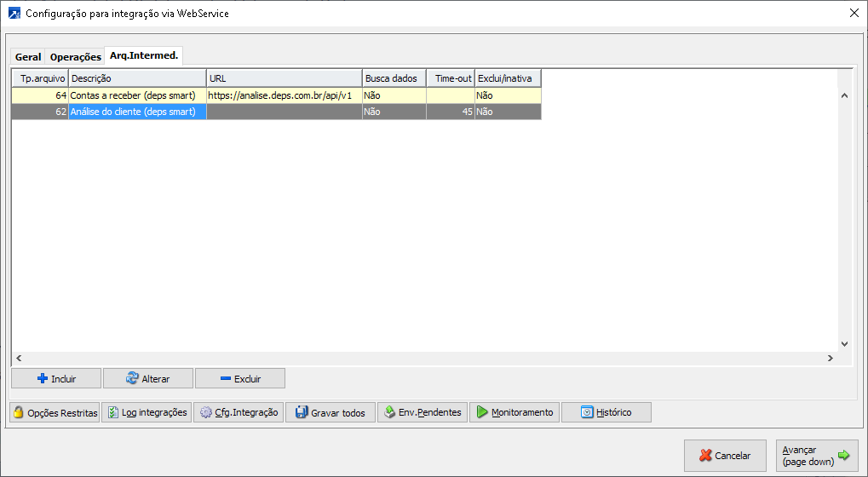
Task: Click the horizontal scrollbar left arrow
Action: point(19,358)
